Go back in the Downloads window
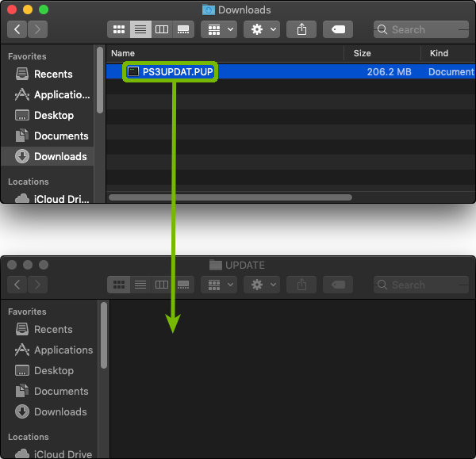Screen dimensions: 476x459 point(17,29)
